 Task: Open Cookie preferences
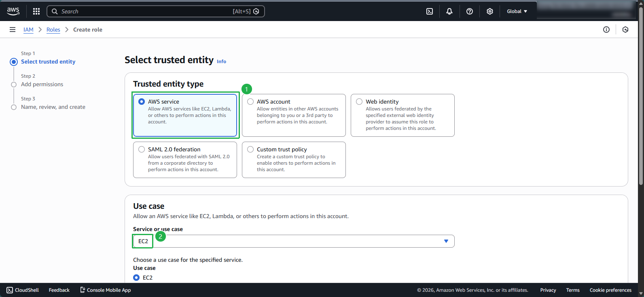tap(610, 290)
